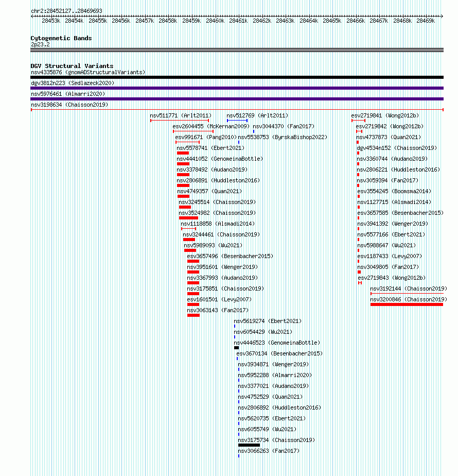
Task: Click the Cytogenetic Bands track title
Action: tap(61, 38)
